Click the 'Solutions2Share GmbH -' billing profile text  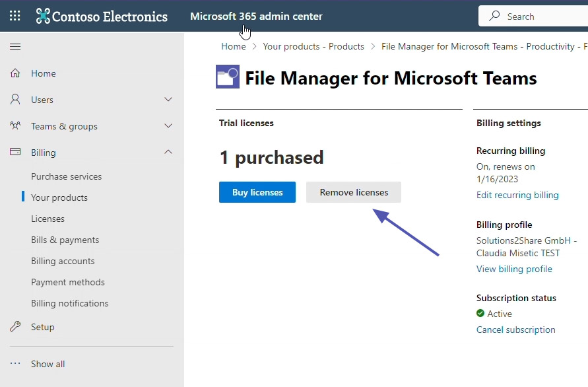[527, 240]
